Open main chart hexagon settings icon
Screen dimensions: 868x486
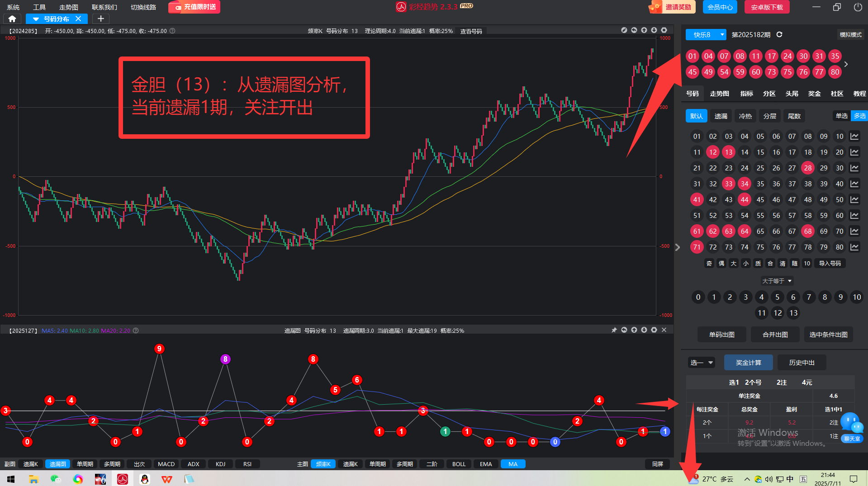664,30
